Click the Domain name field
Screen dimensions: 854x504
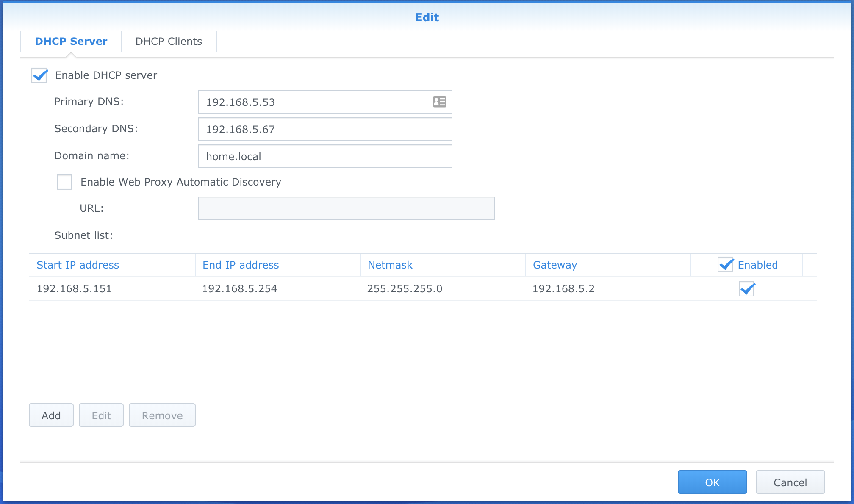325,156
